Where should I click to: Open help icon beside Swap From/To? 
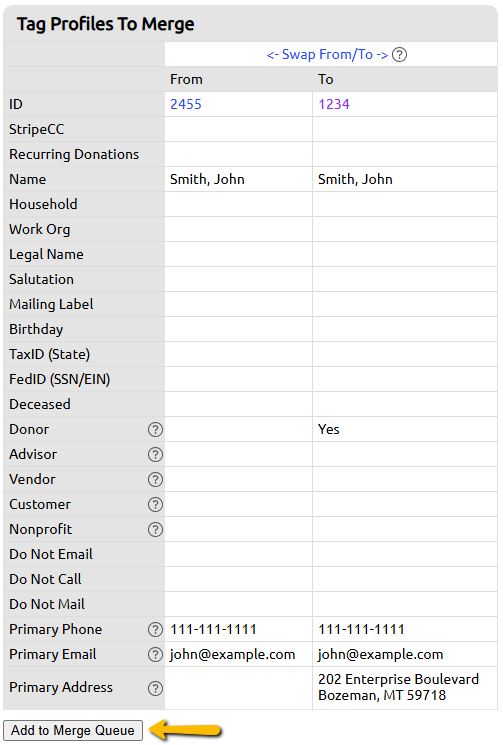pyautogui.click(x=399, y=55)
